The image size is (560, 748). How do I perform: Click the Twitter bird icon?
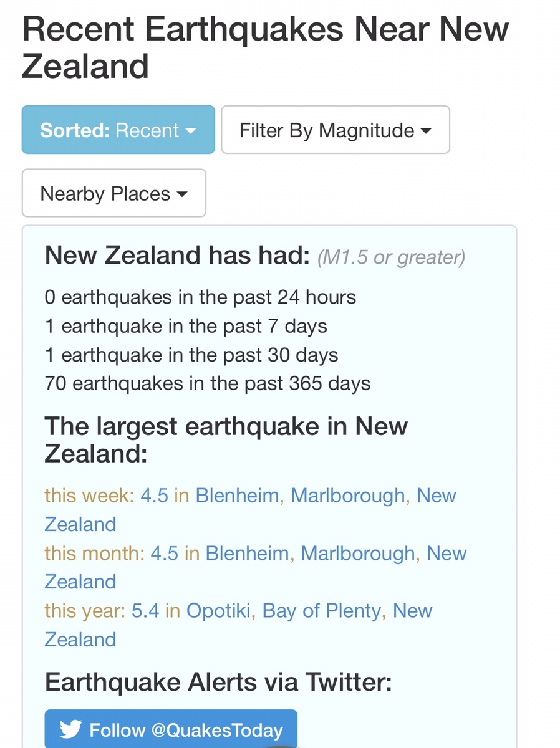[x=71, y=729]
